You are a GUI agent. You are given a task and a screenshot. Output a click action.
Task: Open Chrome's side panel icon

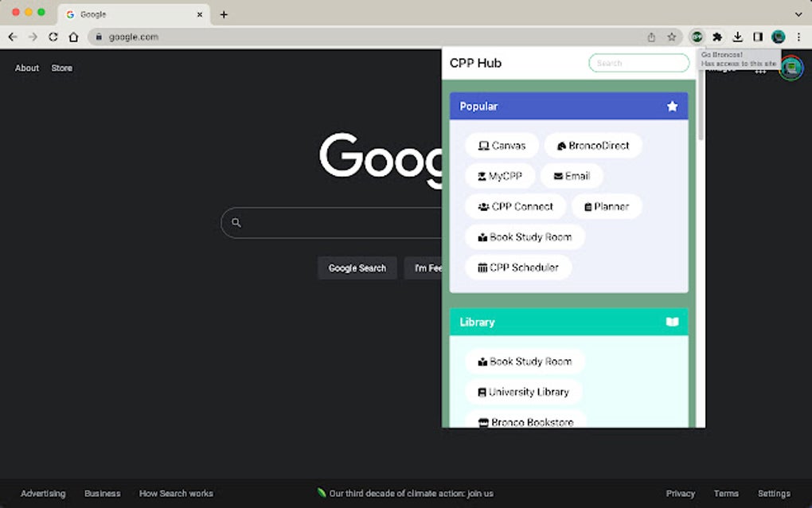click(757, 37)
